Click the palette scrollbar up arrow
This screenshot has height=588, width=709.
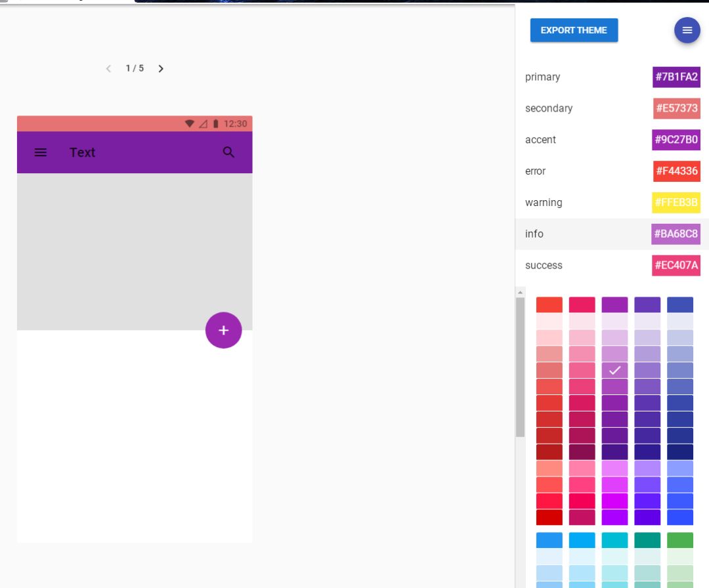(520, 293)
